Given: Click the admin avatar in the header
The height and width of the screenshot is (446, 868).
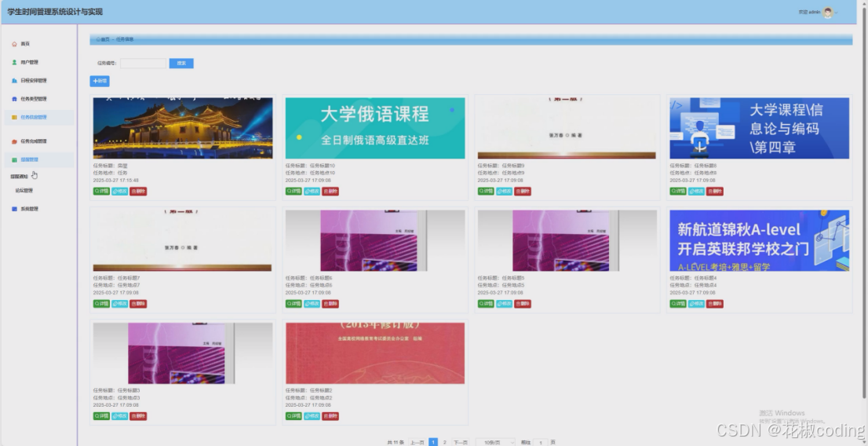Looking at the screenshot, I should (x=828, y=13).
